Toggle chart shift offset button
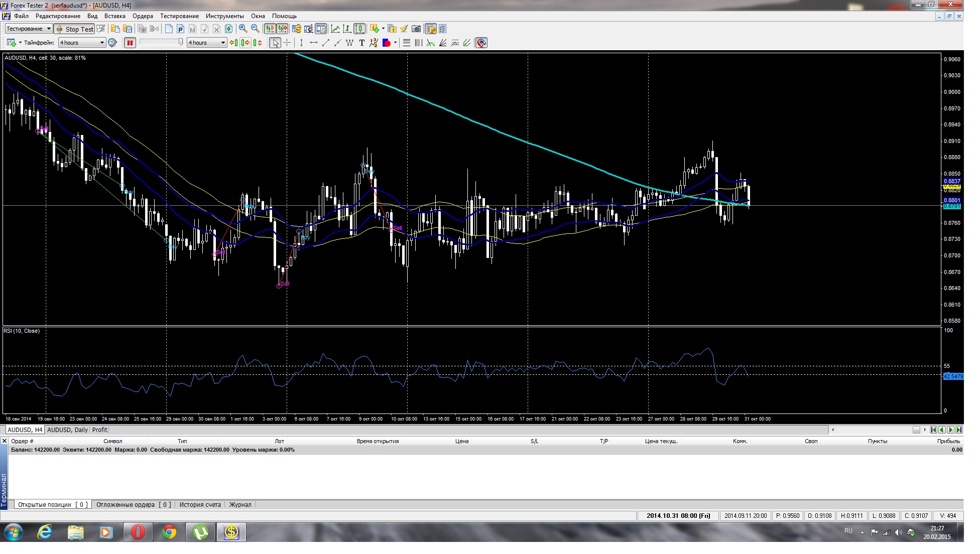980x554 pixels. (282, 29)
